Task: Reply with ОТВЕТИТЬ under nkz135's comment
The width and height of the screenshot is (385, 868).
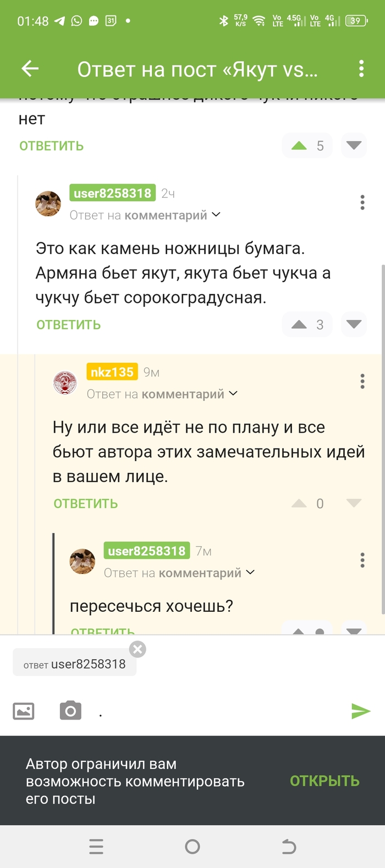Action: coord(85,503)
